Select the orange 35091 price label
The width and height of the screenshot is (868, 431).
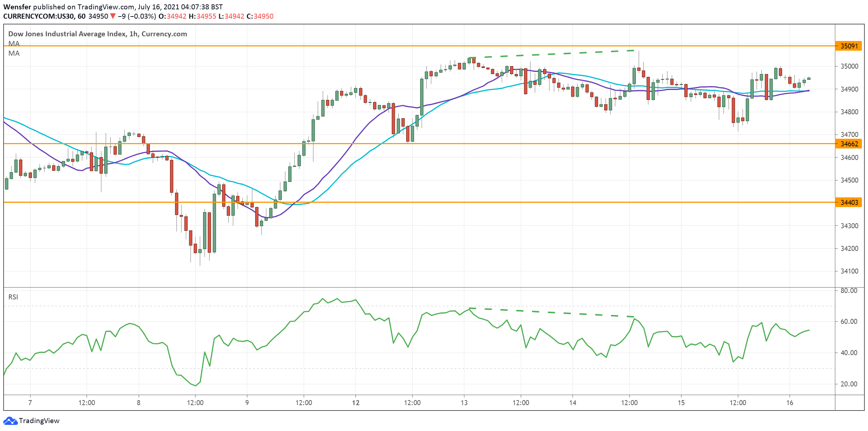coord(849,46)
